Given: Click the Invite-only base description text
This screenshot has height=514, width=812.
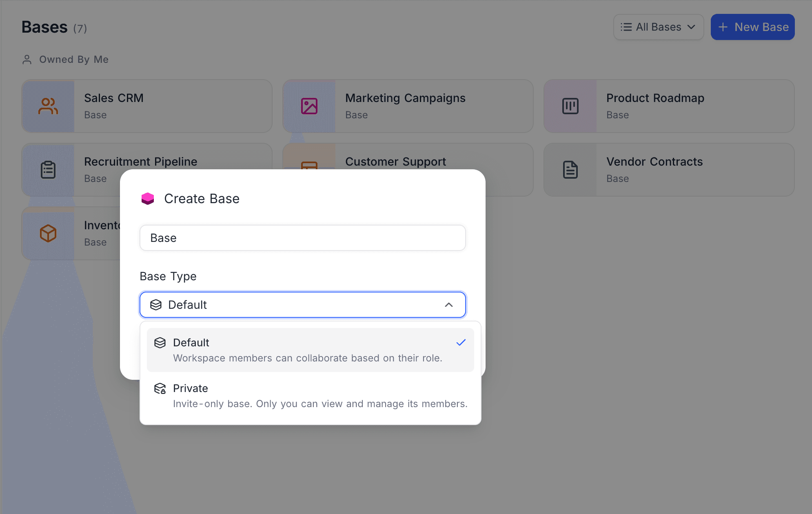Looking at the screenshot, I should click(320, 404).
